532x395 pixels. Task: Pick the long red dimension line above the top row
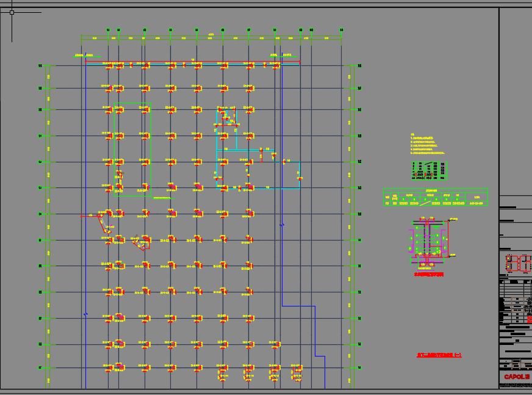pyautogui.click(x=193, y=62)
